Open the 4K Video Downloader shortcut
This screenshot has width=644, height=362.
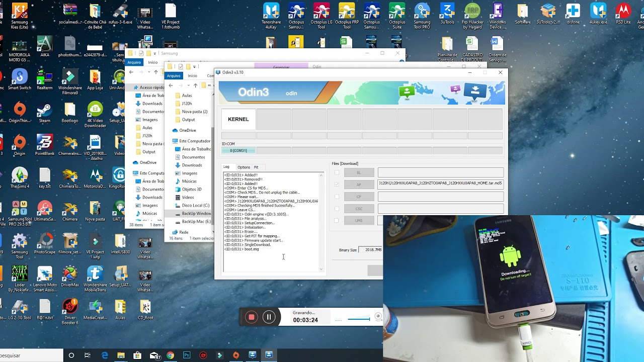(x=95, y=115)
